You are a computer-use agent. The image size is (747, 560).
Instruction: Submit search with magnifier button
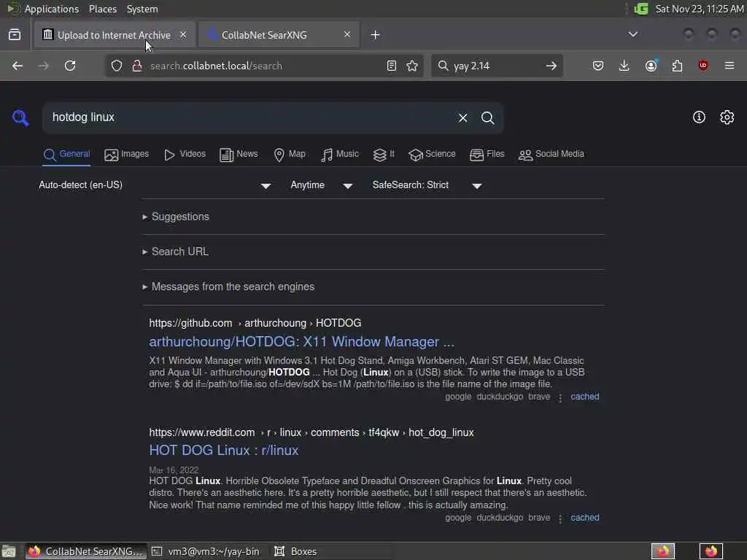coord(487,117)
